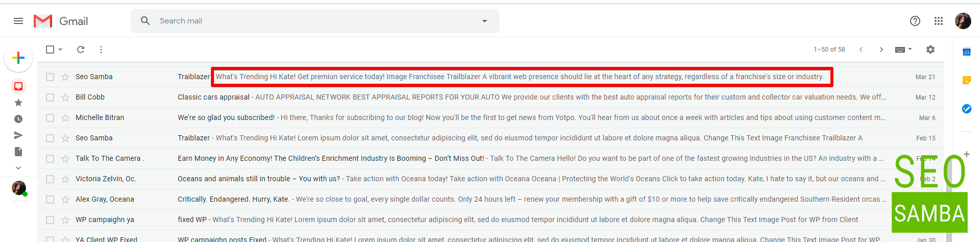
Task: Open the Tasks side panel icon
Action: [x=967, y=109]
